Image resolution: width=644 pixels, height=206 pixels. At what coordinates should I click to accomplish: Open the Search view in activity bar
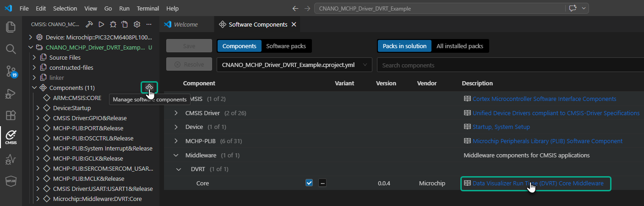click(11, 49)
